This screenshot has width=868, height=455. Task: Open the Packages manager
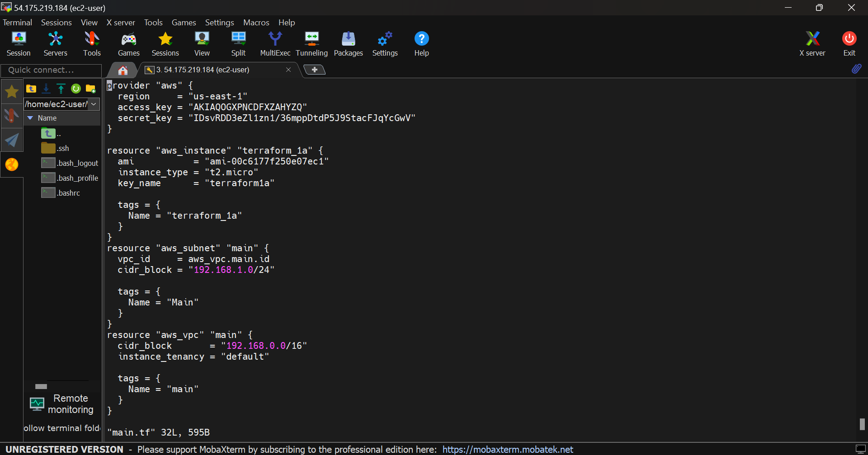click(348, 43)
